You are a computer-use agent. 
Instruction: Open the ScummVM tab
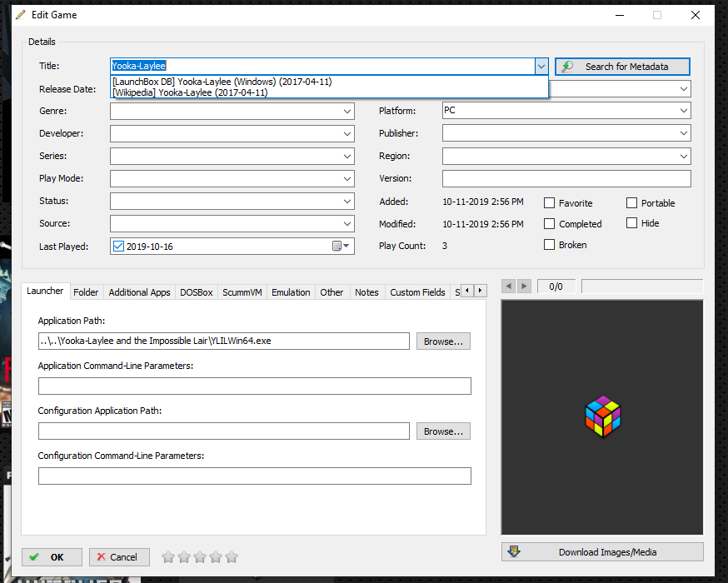tap(242, 292)
